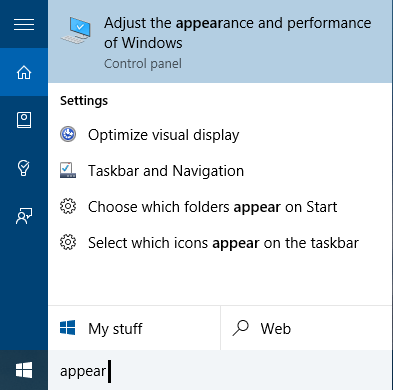Open the Cortana Notebook icon
This screenshot has height=390, width=393.
tap(24, 120)
